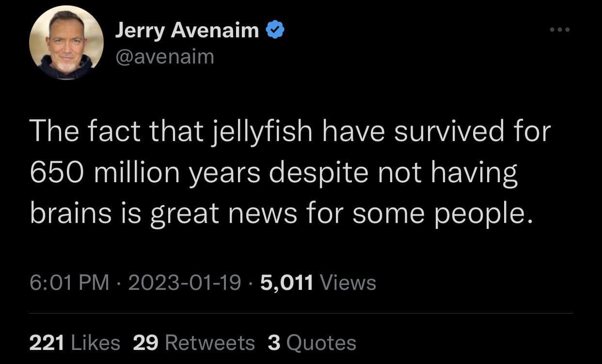Click the word "jellyfish" in the tweet
The height and width of the screenshot is (364, 602).
click(260, 133)
